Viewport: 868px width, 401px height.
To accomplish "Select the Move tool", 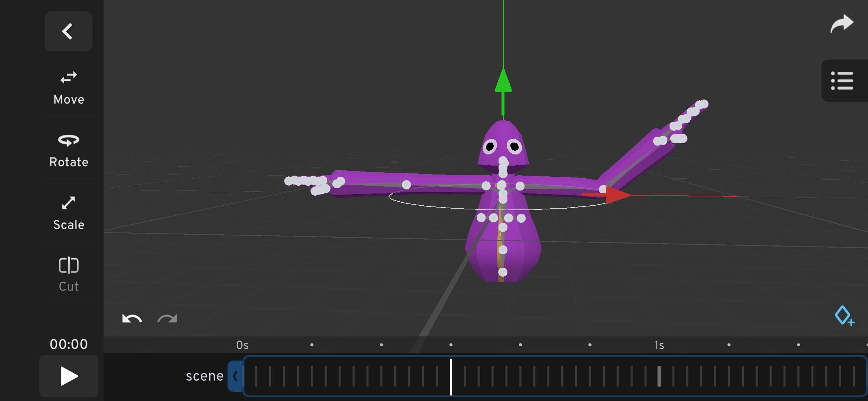I will click(x=69, y=88).
